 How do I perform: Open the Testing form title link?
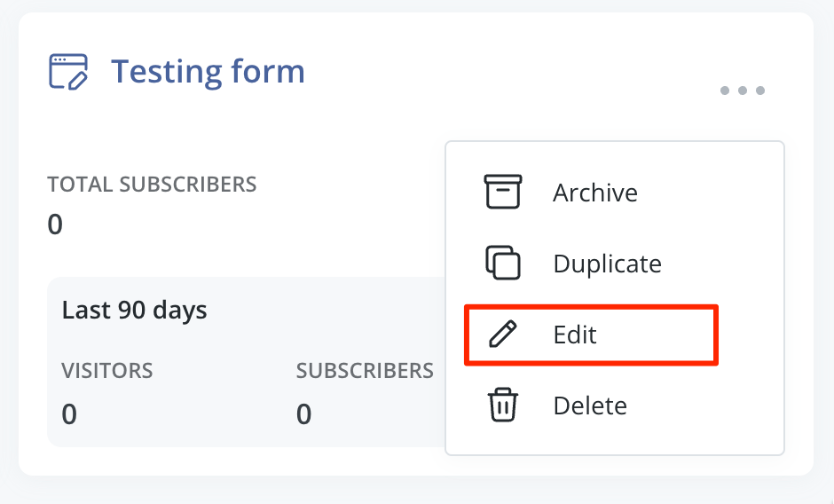pyautogui.click(x=208, y=71)
